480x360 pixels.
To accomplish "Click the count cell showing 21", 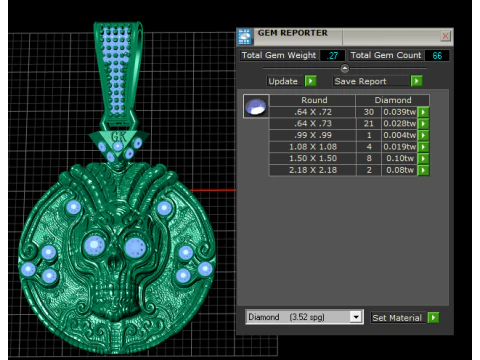I will tap(369, 124).
